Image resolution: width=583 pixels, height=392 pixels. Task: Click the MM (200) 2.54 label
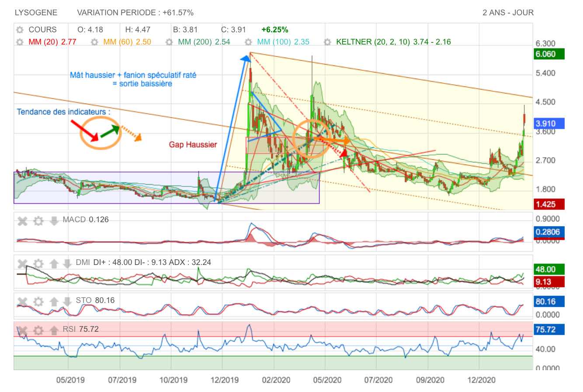click(x=204, y=42)
